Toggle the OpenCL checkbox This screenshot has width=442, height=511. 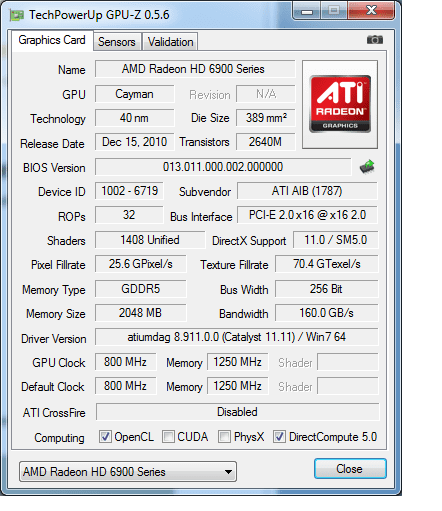tap(105, 436)
